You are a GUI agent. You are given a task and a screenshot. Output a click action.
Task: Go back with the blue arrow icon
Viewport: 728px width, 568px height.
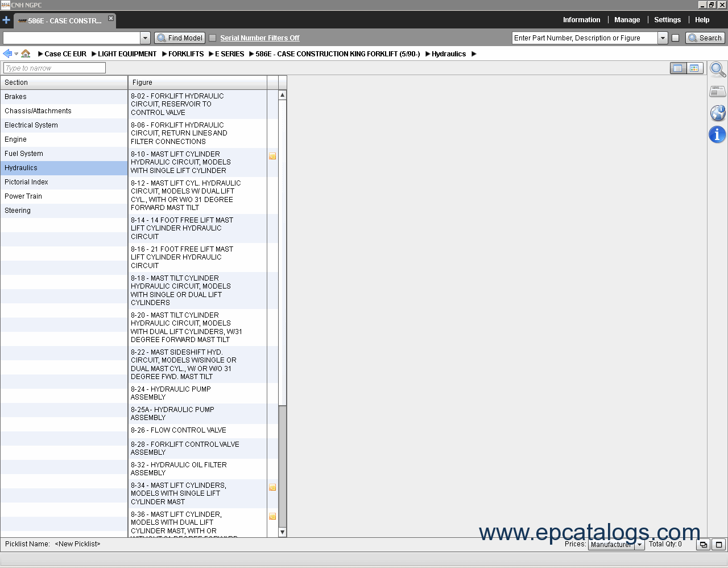[x=7, y=53]
